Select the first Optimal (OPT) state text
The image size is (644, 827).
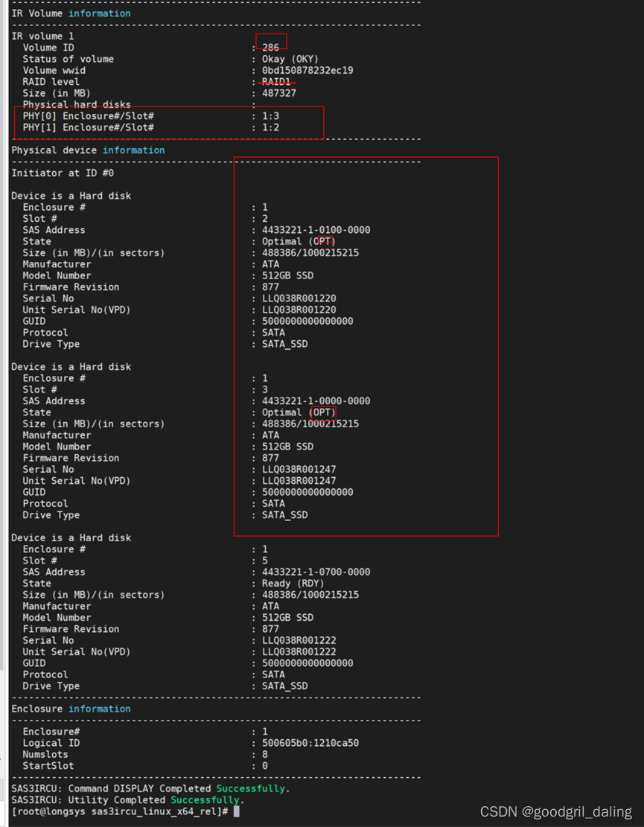point(298,241)
